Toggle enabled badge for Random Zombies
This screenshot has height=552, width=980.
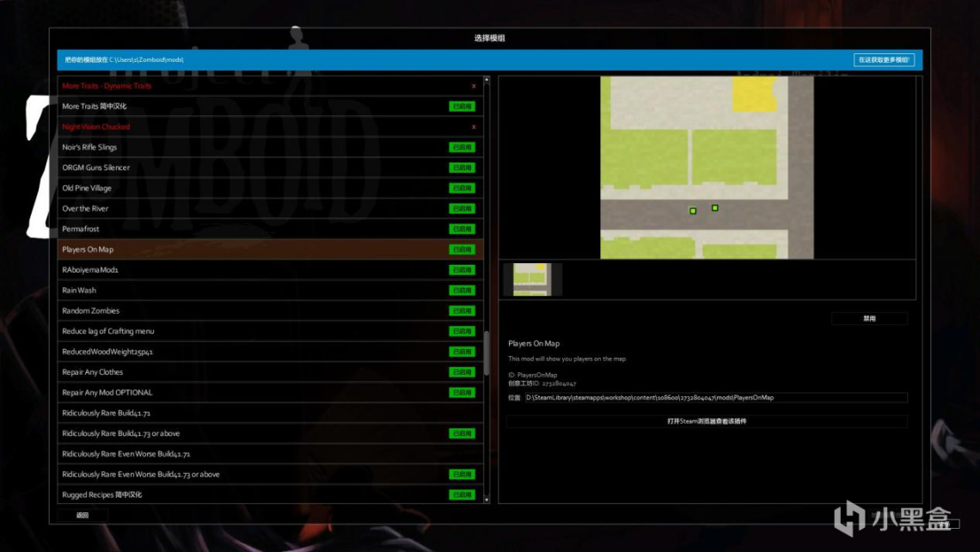point(462,310)
